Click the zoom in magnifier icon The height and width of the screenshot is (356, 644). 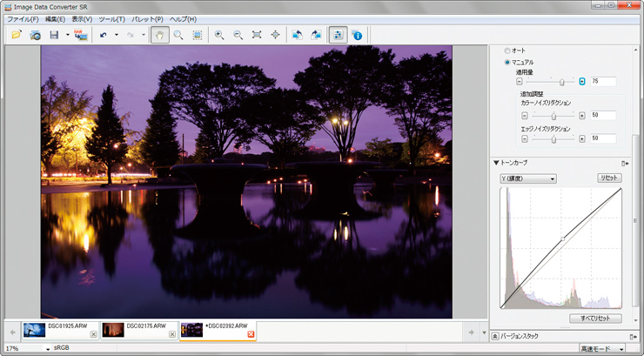218,35
